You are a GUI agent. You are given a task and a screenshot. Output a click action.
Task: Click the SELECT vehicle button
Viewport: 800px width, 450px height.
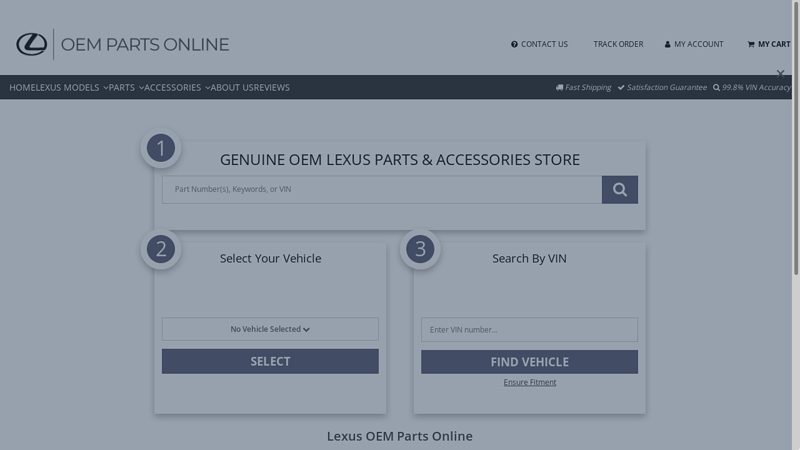point(270,361)
